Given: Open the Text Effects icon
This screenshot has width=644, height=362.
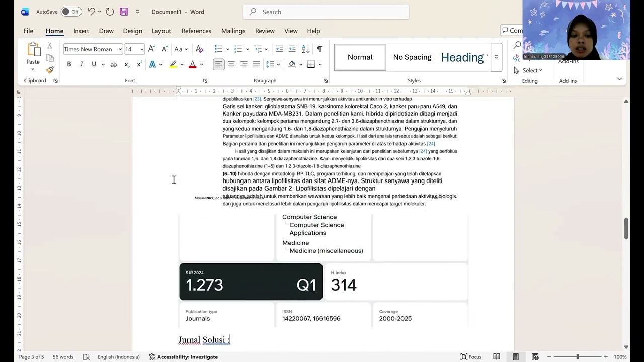Looking at the screenshot, I should tap(152, 64).
